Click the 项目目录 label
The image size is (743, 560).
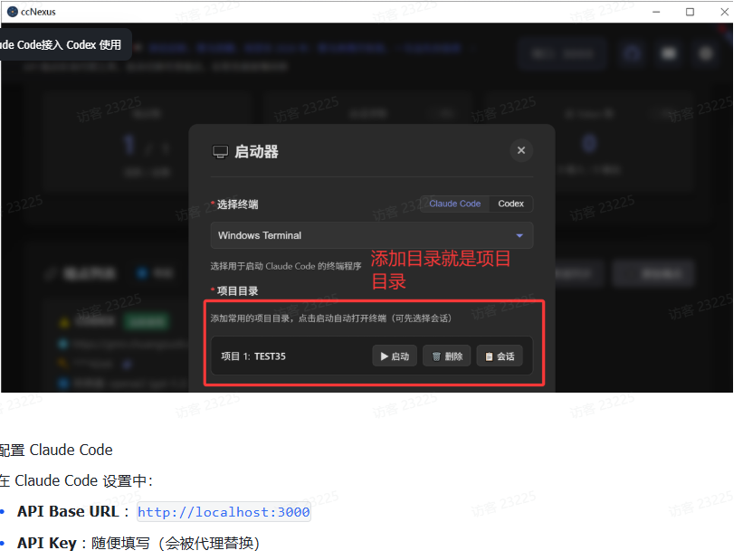click(x=237, y=291)
